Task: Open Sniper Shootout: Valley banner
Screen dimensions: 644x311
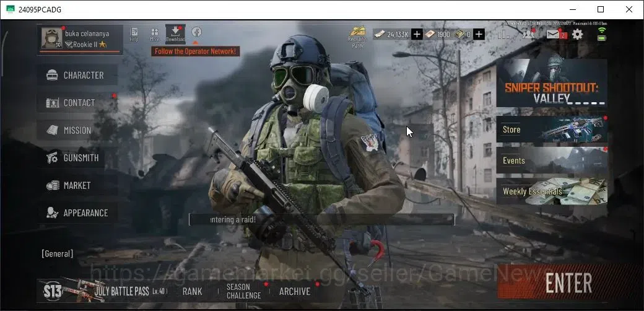Action: tap(552, 83)
